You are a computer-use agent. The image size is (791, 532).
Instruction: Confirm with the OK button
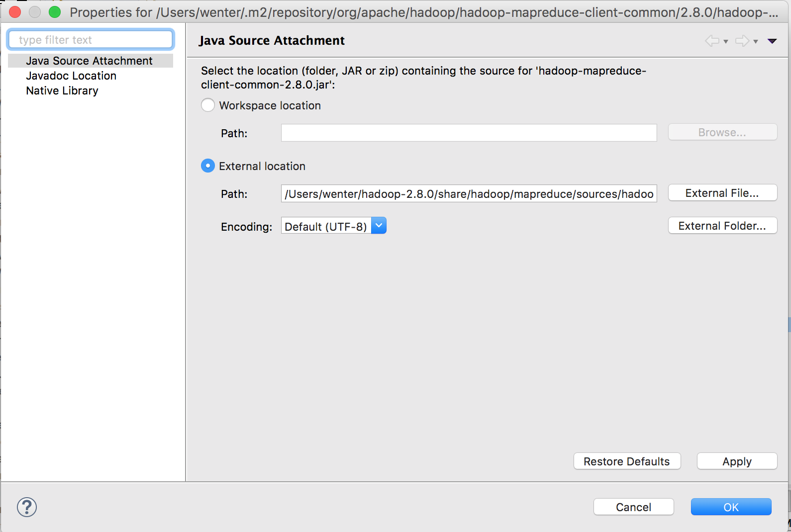click(x=731, y=507)
